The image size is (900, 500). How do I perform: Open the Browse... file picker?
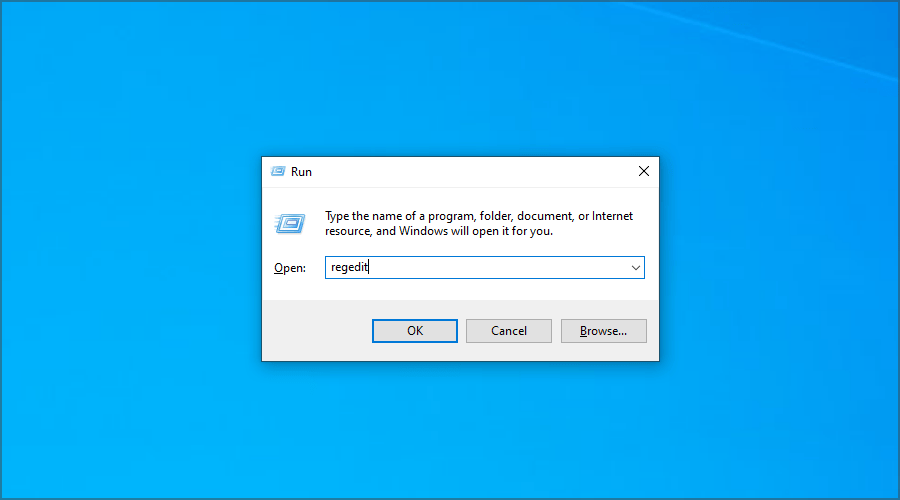click(x=603, y=331)
